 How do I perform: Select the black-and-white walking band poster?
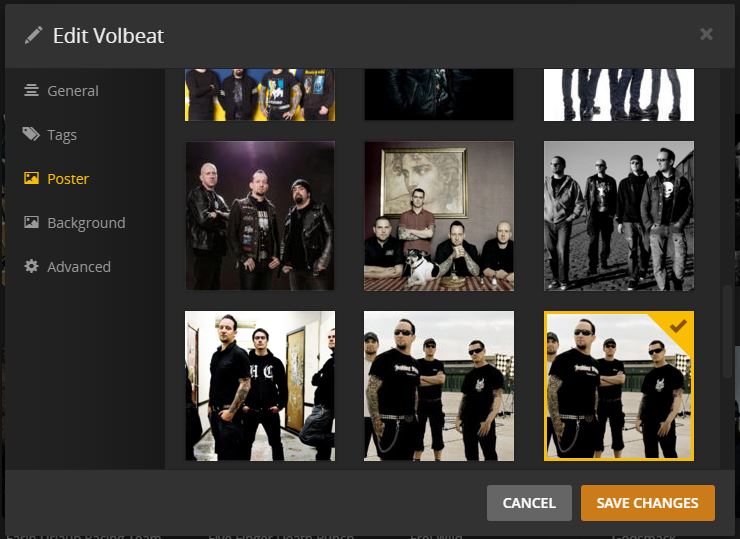coord(619,216)
